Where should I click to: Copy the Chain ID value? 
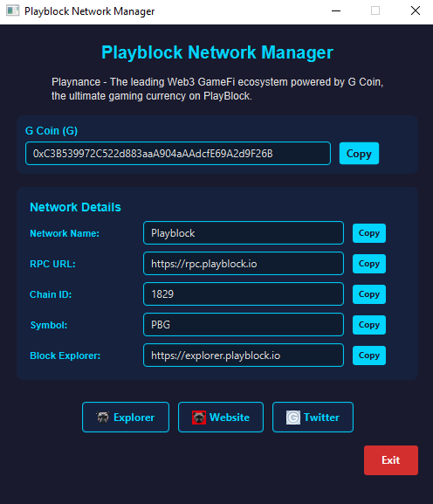point(369,294)
